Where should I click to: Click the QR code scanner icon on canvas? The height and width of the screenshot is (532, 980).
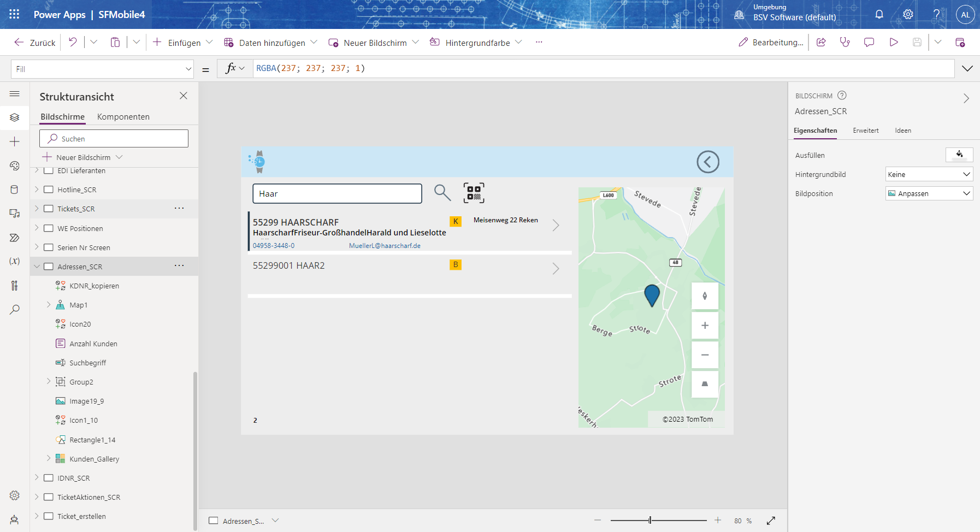pos(474,193)
